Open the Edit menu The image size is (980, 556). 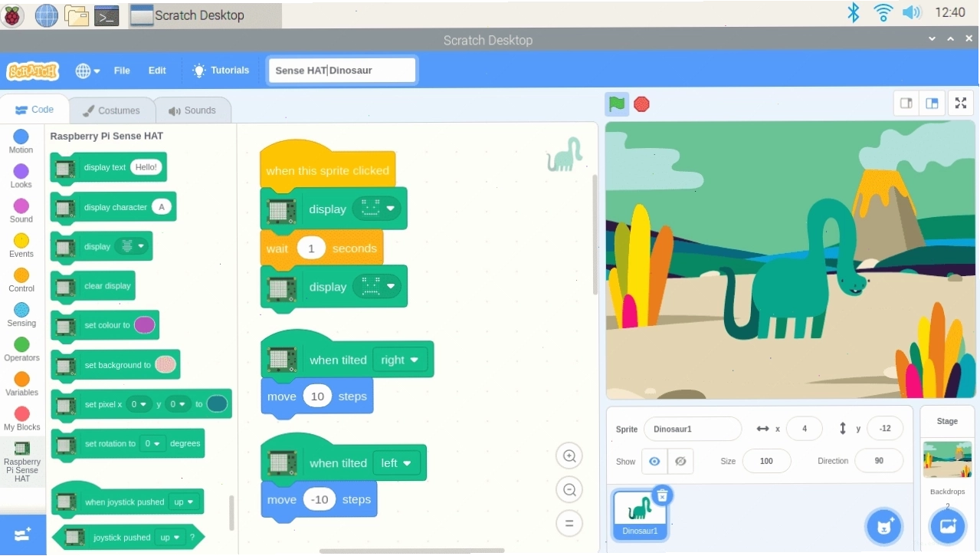[157, 71]
